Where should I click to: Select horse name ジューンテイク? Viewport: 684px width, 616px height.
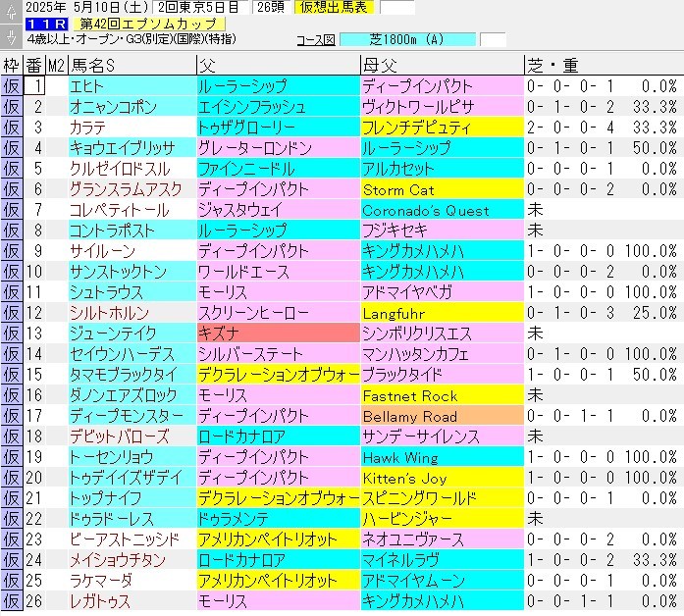pos(132,334)
